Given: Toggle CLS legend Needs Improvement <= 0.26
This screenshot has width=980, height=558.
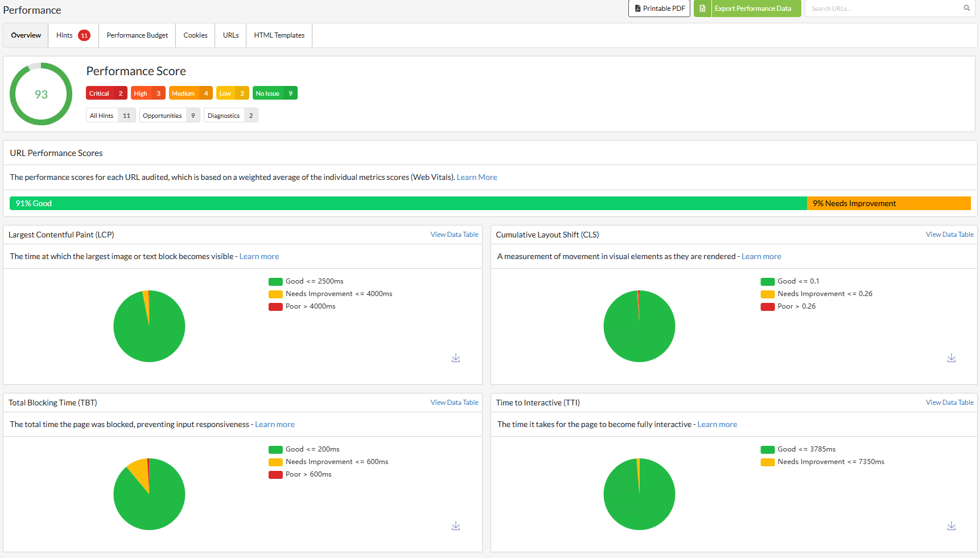Looking at the screenshot, I should click(x=816, y=294).
